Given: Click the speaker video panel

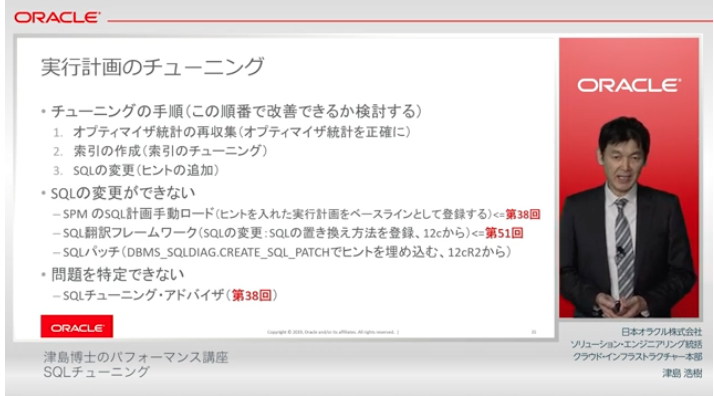Looking at the screenshot, I should [629, 178].
